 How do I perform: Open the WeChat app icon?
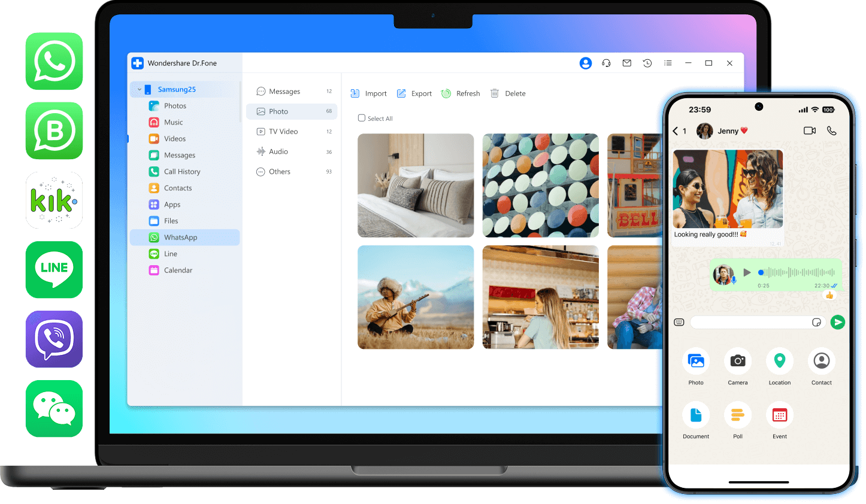coord(54,409)
